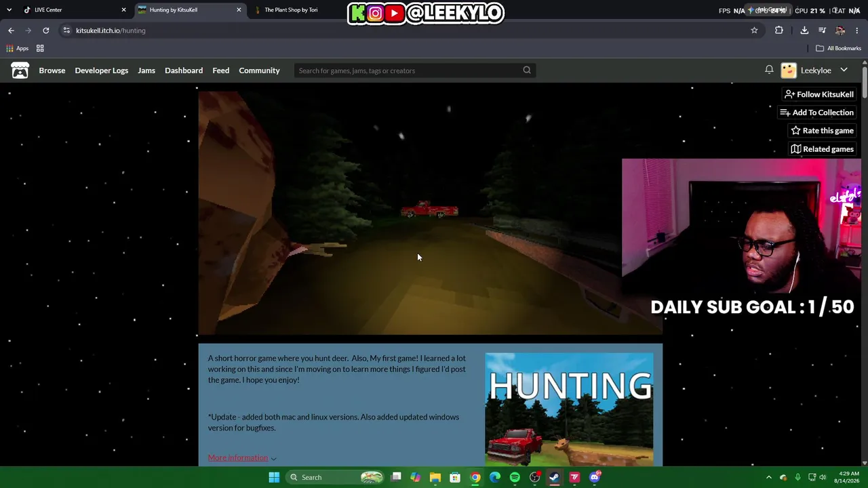The image size is (868, 488).
Task: Click the itch.io notifications bell
Action: pyautogui.click(x=769, y=70)
